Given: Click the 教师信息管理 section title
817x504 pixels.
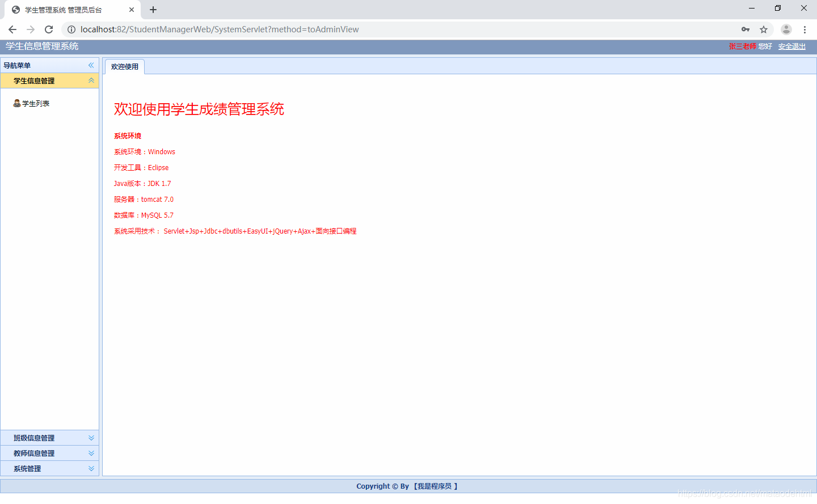Looking at the screenshot, I should (x=34, y=453).
